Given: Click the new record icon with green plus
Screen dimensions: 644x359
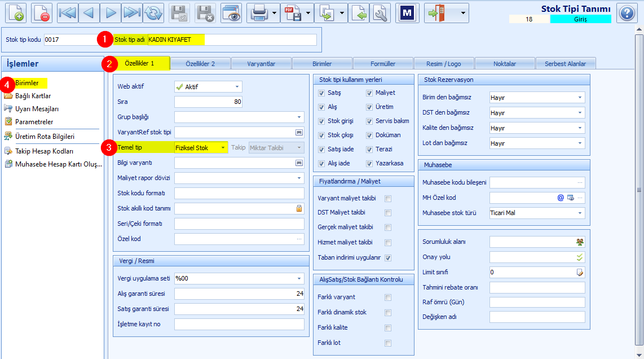Looking at the screenshot, I should pyautogui.click(x=16, y=13).
